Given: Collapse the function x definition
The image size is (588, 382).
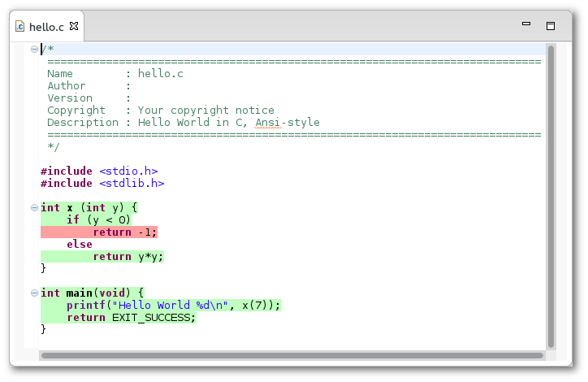Looking at the screenshot, I should (x=34, y=207).
